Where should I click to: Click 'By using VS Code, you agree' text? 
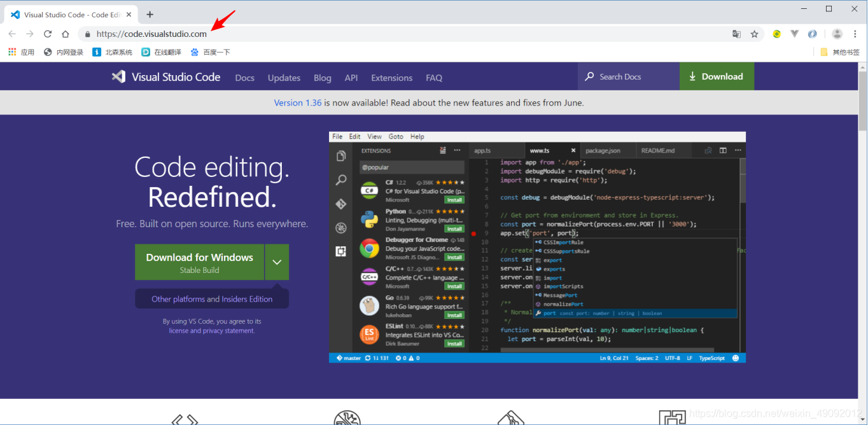212,321
